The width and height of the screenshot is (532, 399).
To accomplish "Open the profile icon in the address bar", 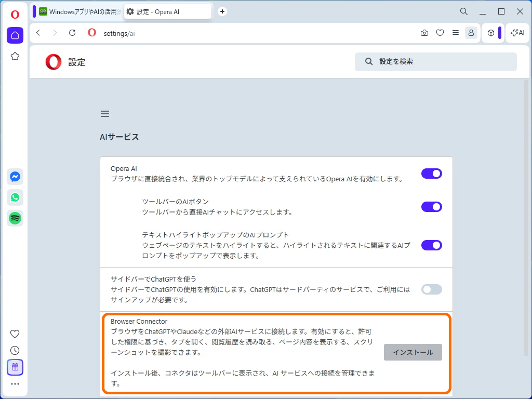I will tap(471, 33).
